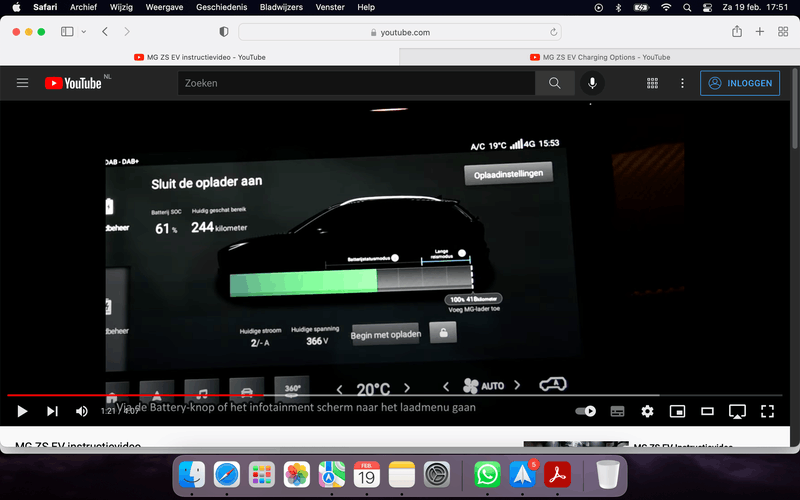Go back with Safari back arrow

click(105, 32)
